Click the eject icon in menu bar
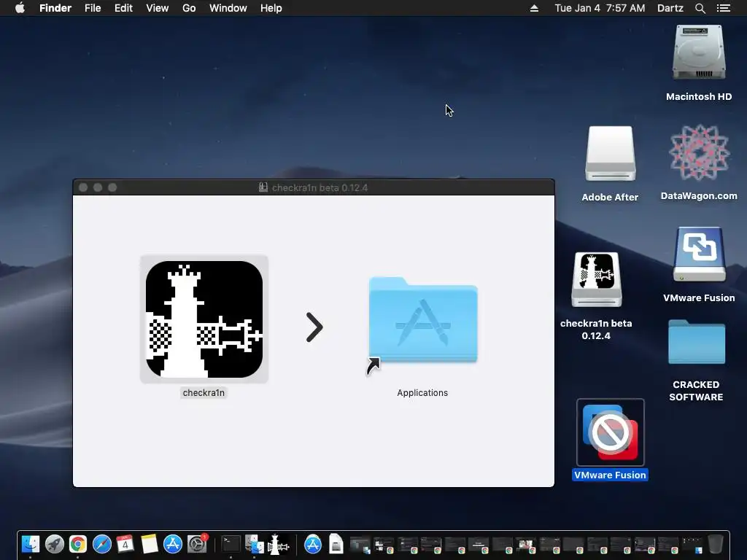Image resolution: width=747 pixels, height=560 pixels. pyautogui.click(x=534, y=8)
